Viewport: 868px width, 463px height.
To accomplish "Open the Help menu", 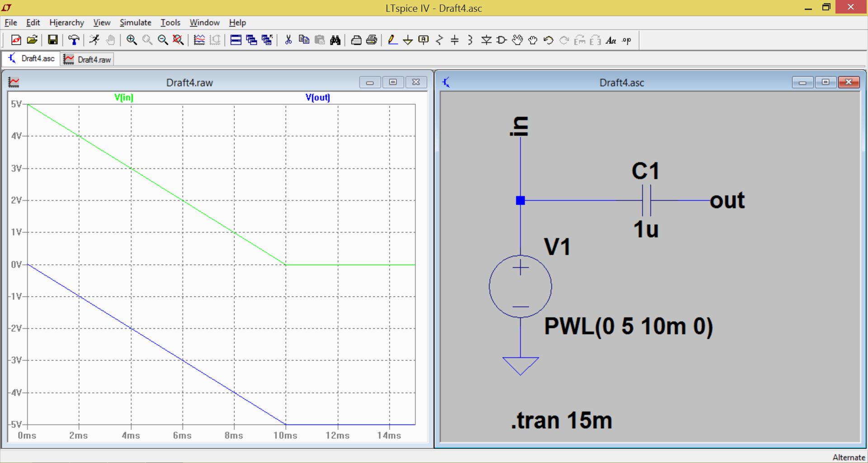I will [237, 23].
